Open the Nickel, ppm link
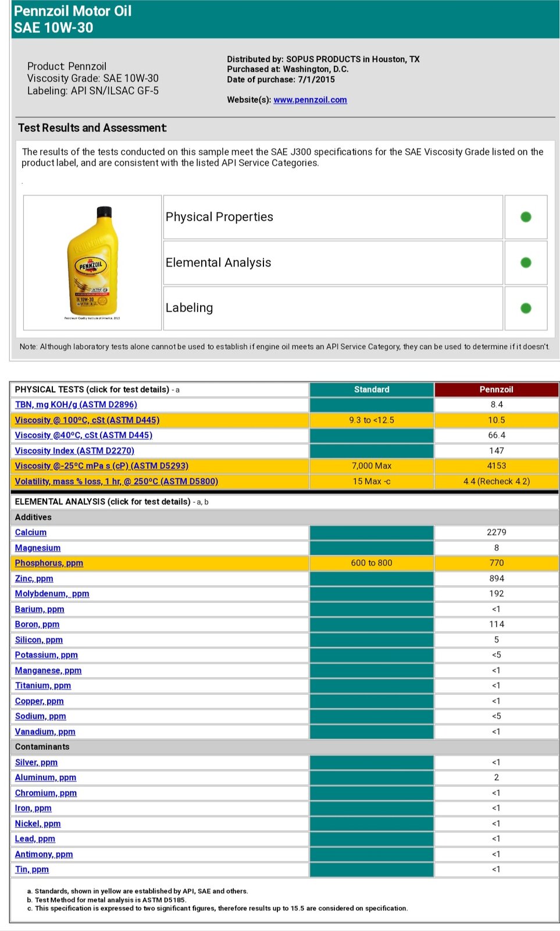The width and height of the screenshot is (560, 931). [38, 824]
